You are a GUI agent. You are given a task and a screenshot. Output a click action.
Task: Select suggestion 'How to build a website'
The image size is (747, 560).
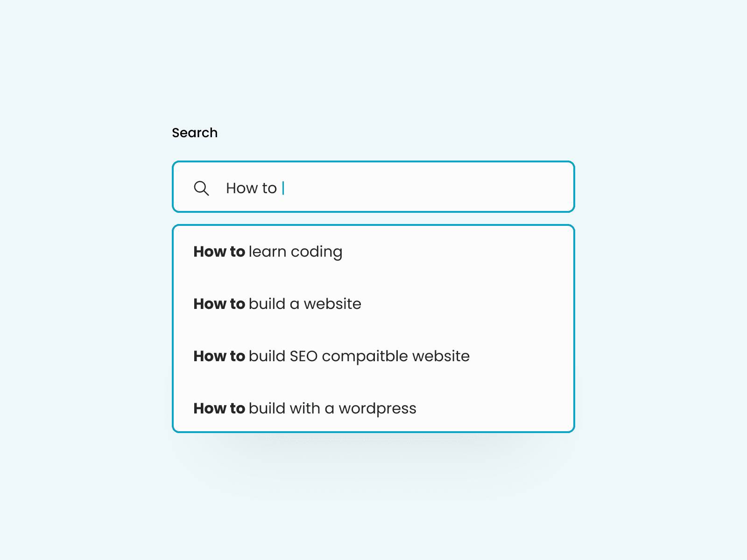[277, 304]
